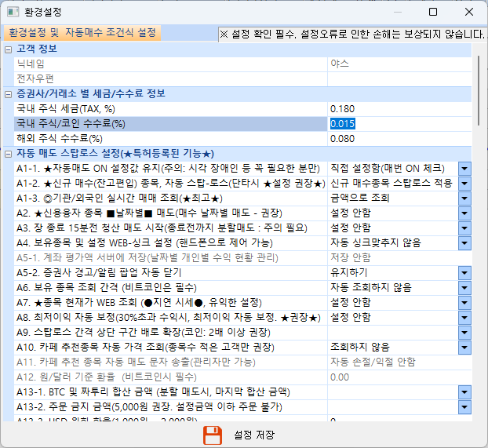Click the floppy disk save icon
This screenshot has height=448, width=488.
pyautogui.click(x=213, y=435)
